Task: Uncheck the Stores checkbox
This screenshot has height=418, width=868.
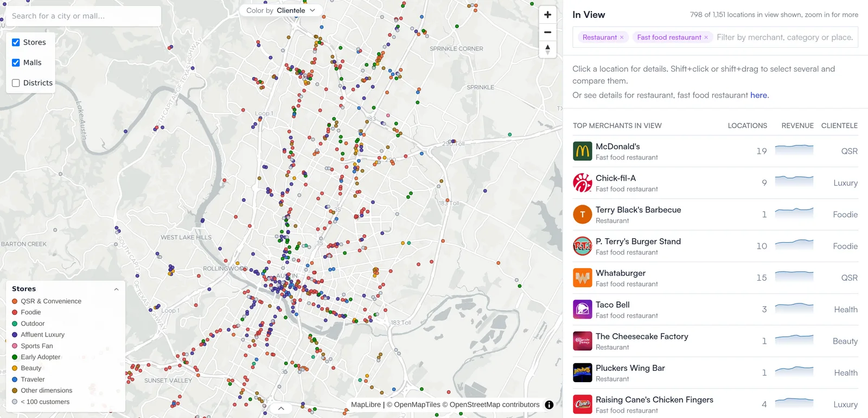Action: pyautogui.click(x=16, y=42)
